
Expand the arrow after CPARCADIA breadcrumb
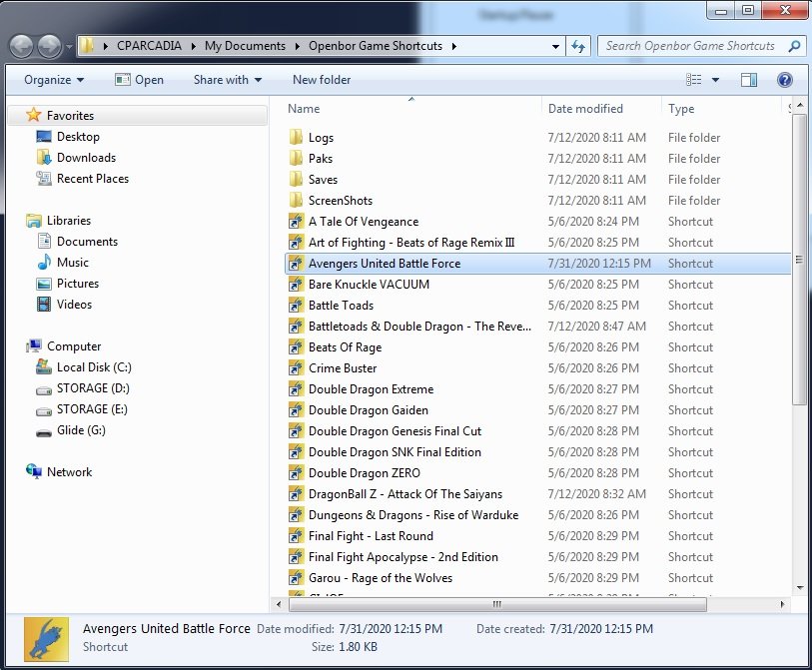click(x=194, y=46)
